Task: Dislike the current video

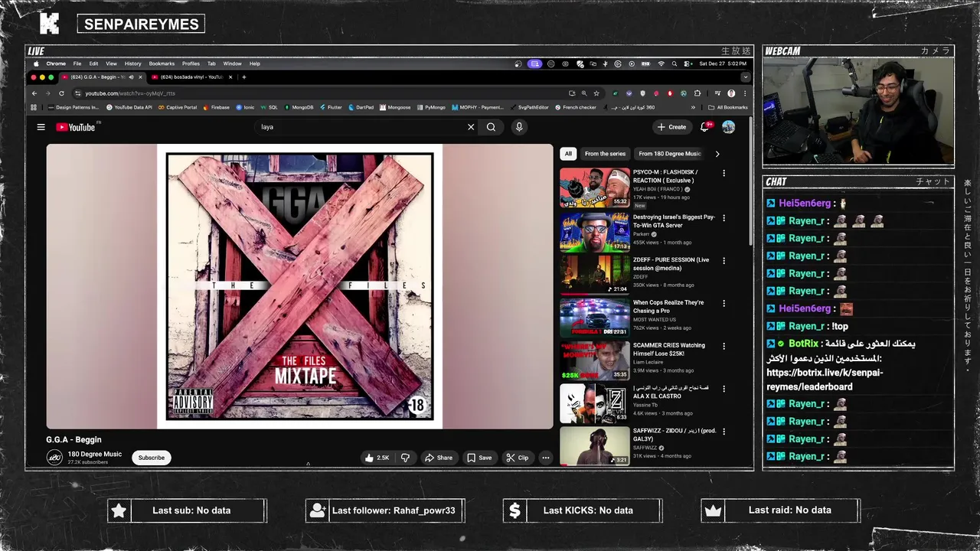Action: (x=406, y=458)
